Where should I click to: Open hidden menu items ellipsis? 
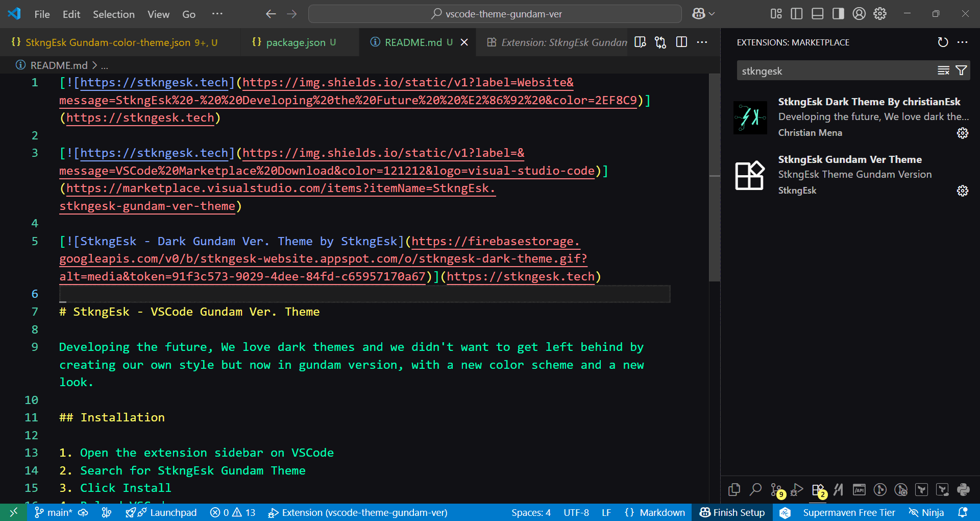pyautogui.click(x=217, y=14)
